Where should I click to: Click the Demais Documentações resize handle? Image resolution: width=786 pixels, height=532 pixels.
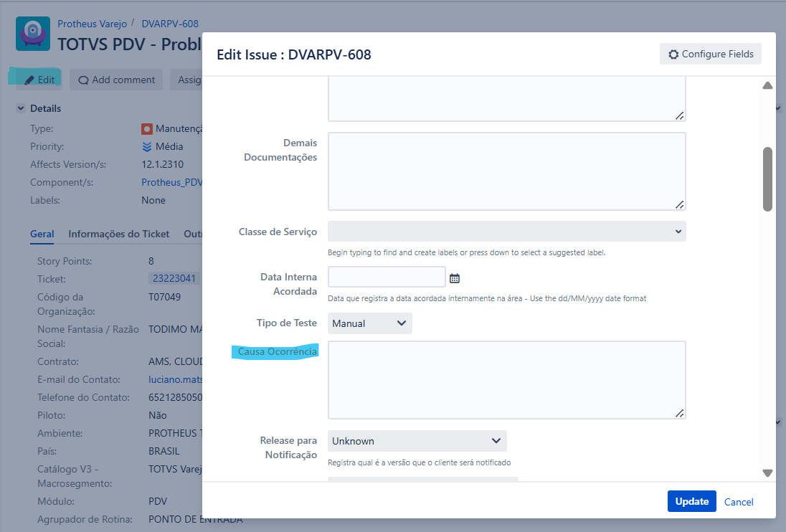pyautogui.click(x=679, y=204)
